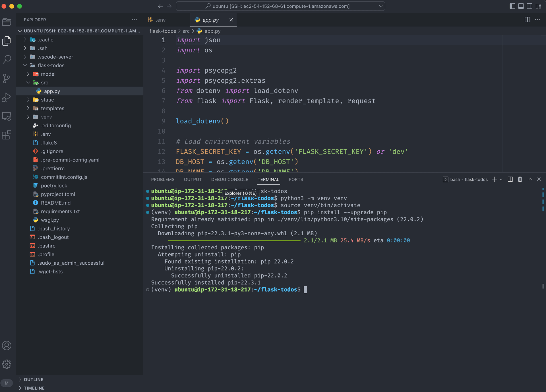
Task: Open .pre-commit-config.yaml file
Action: coord(80,160)
